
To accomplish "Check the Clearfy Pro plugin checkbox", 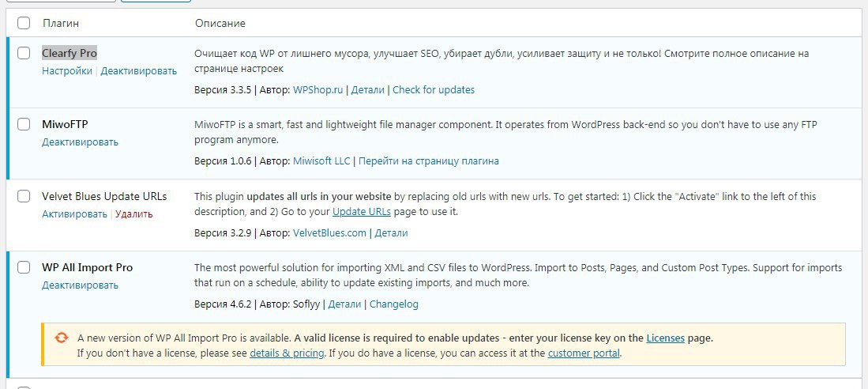I will pos(24,54).
